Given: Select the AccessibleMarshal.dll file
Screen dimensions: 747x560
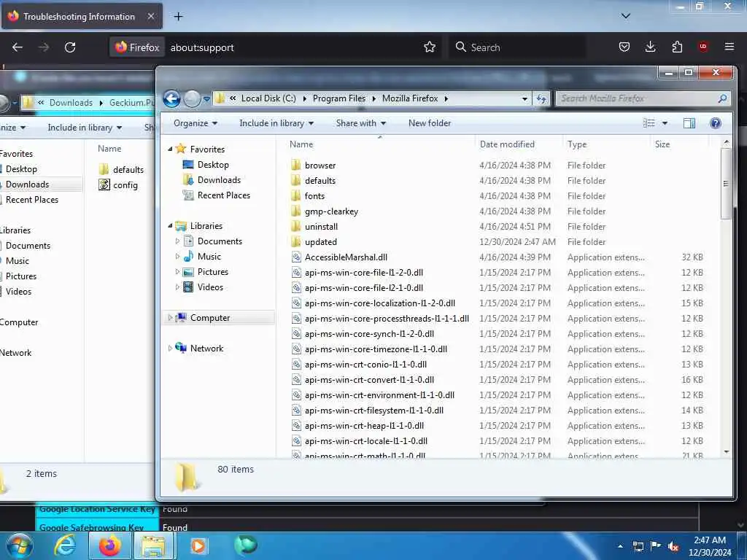Looking at the screenshot, I should (346, 257).
